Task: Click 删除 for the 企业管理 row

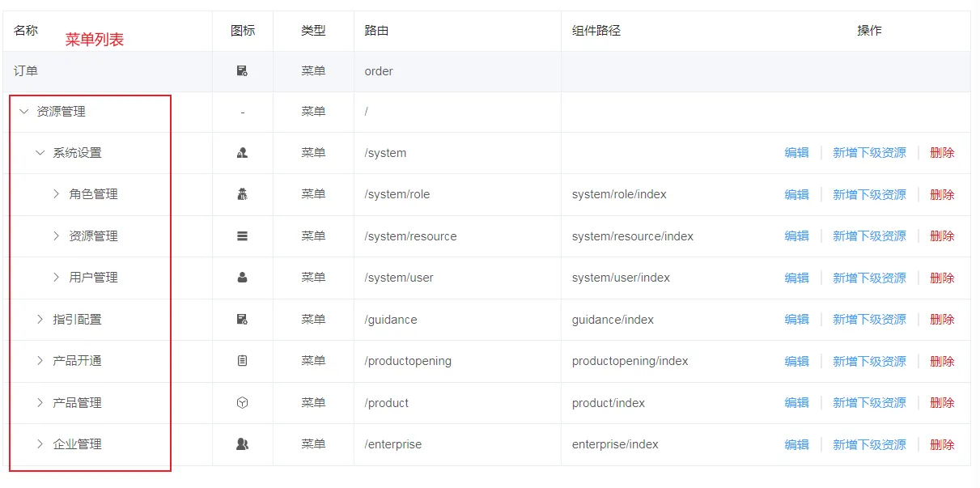Action: [942, 444]
